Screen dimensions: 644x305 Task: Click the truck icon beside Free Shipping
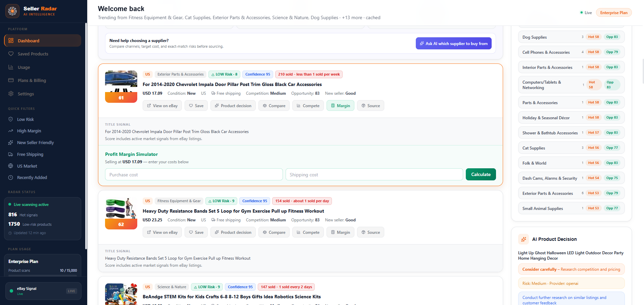tap(11, 154)
